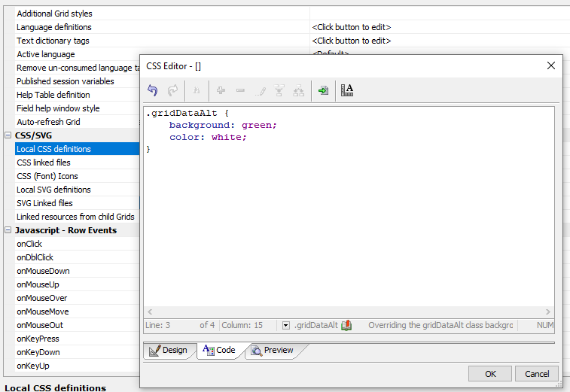Click Language definitions '<Click button to edit>' value

[352, 27]
